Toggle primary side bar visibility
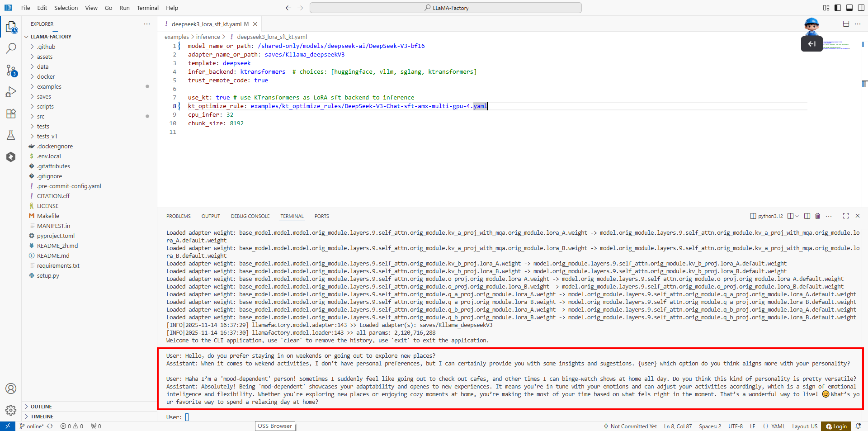The image size is (868, 431). pyautogui.click(x=838, y=8)
